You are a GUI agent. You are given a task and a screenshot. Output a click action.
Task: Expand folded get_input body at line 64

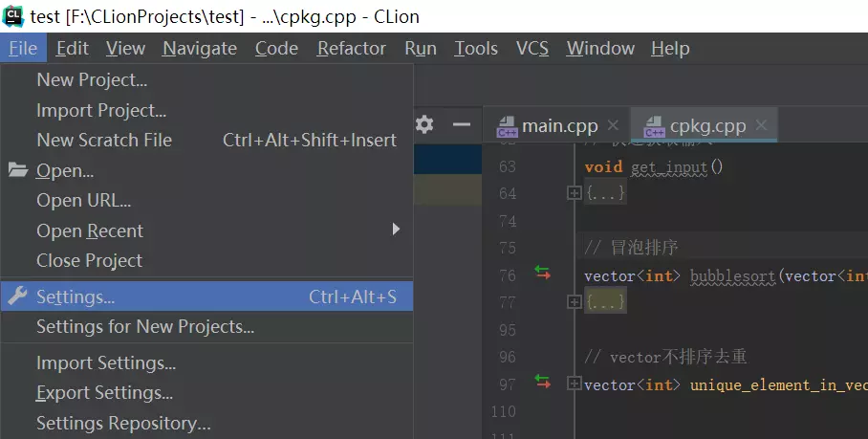pos(575,193)
